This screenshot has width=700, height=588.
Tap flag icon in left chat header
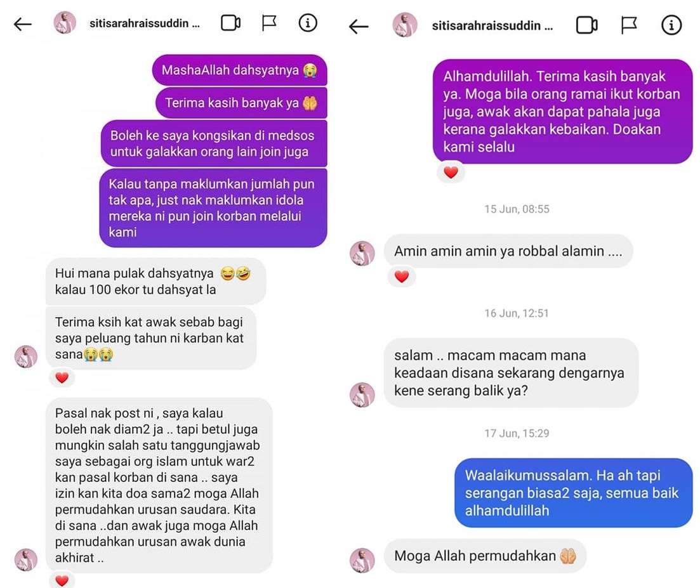268,23
